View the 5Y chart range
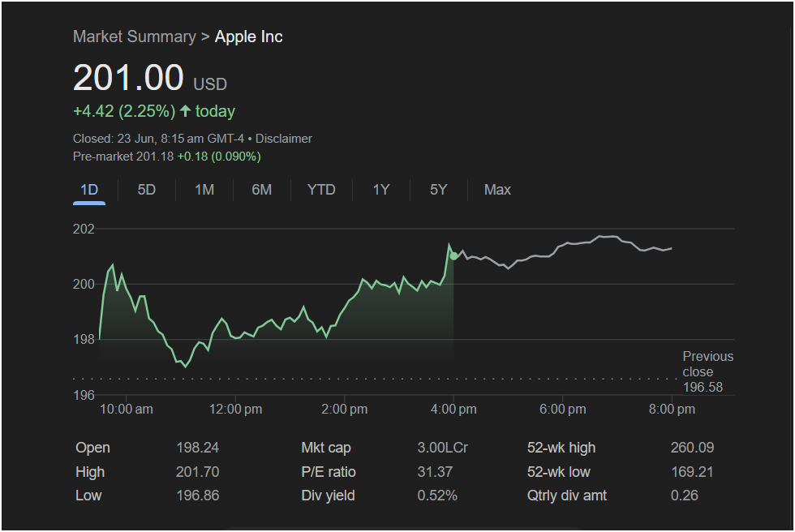This screenshot has height=532, width=795. (x=439, y=190)
